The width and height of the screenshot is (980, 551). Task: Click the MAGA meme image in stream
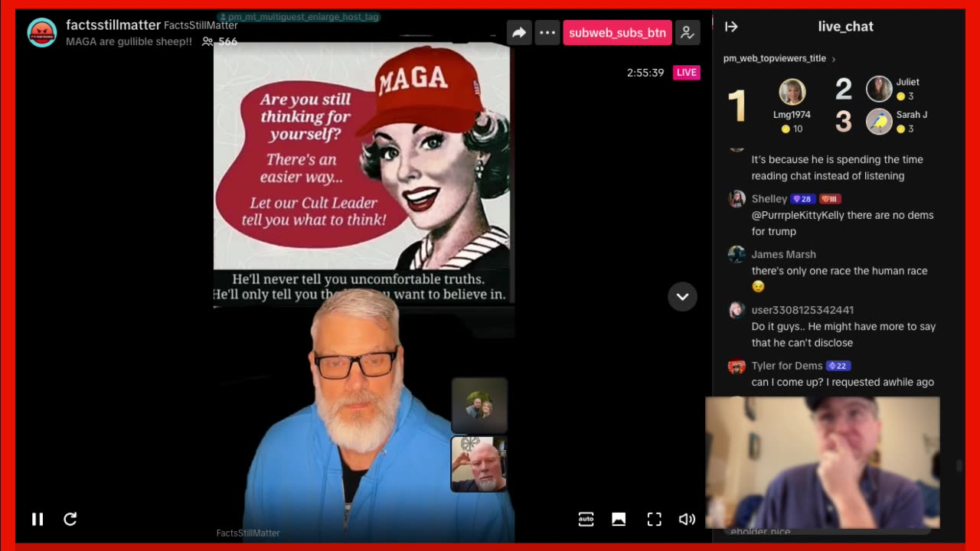[x=361, y=174]
